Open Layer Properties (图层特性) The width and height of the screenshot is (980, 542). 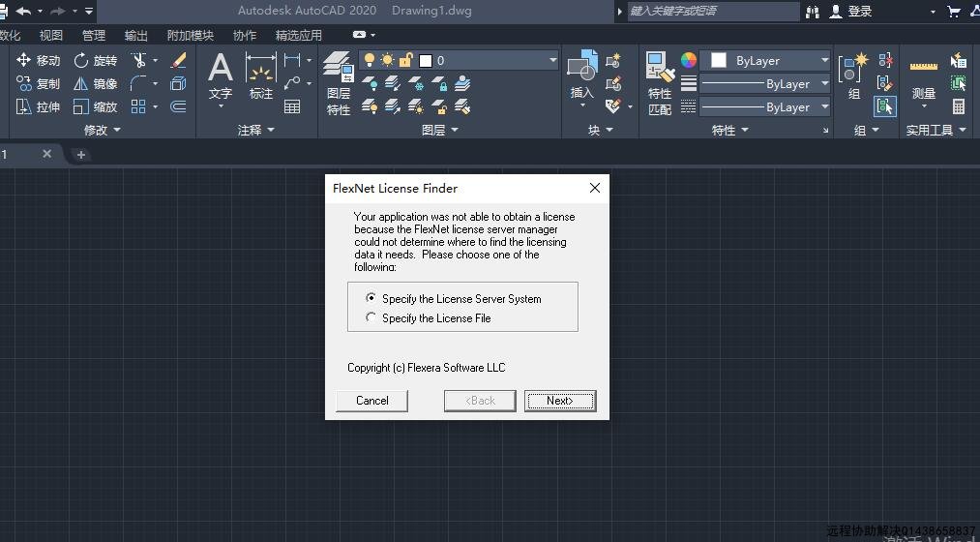click(x=339, y=82)
